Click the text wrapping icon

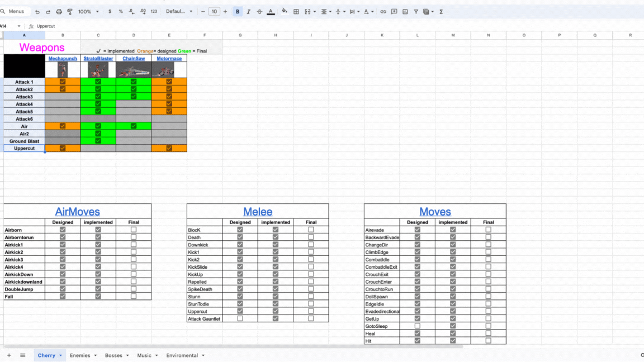coord(352,12)
